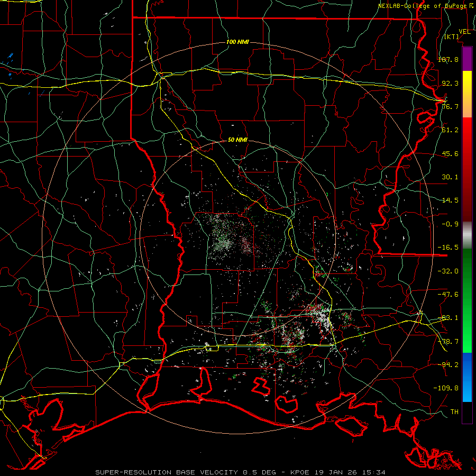Select the 92.3 velocity scale value
The width and height of the screenshot is (476, 476).
(450, 83)
